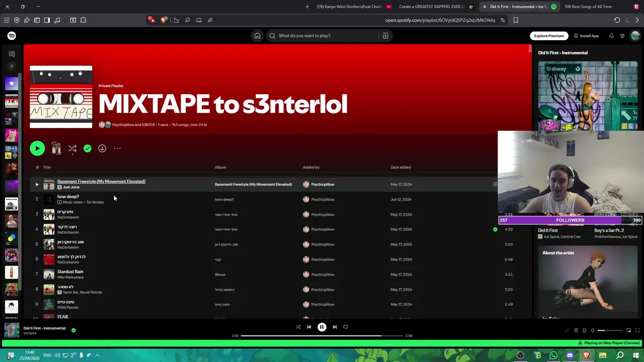Image resolution: width=644 pixels, height=362 pixels.
Task: Open the playlist preview thumbnail button
Action: coord(56,148)
